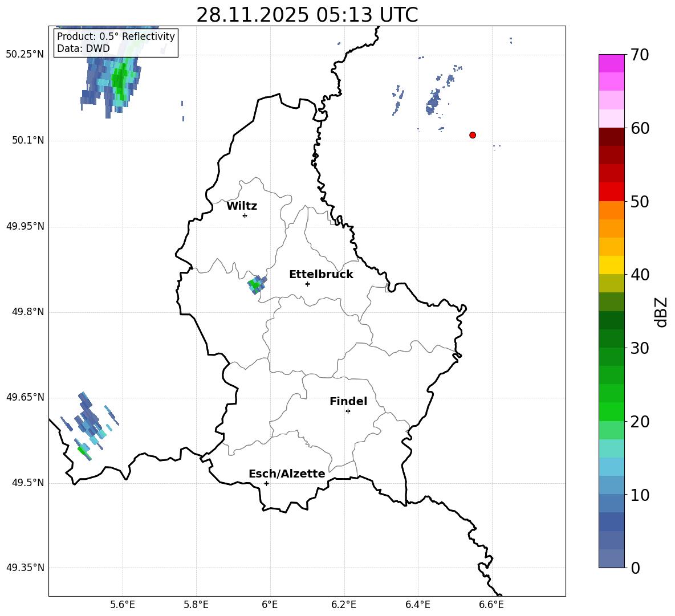Viewport: 675px width, 616px height.
Task: Click the red dot marker on the map
Action: pos(473,135)
